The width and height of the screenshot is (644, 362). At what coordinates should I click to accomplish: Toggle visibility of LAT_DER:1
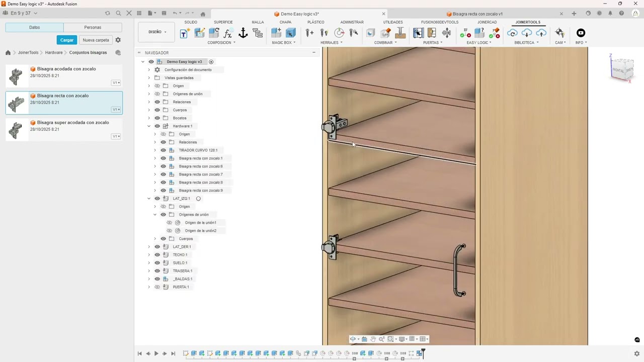pyautogui.click(x=157, y=246)
